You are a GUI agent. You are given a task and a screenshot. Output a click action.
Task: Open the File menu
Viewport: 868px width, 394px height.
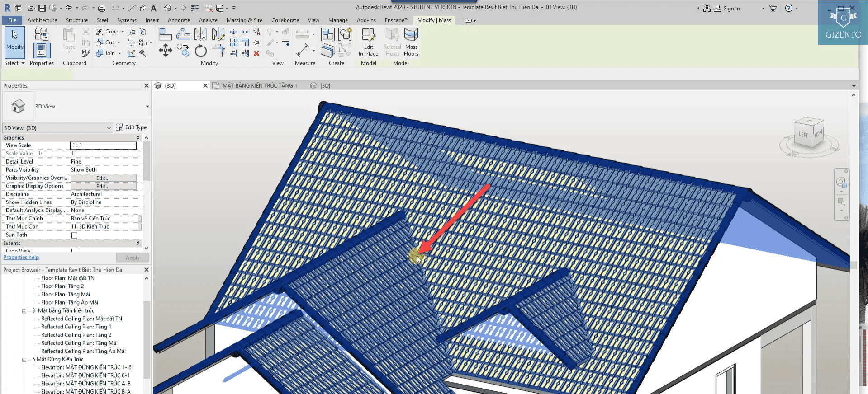(x=12, y=20)
